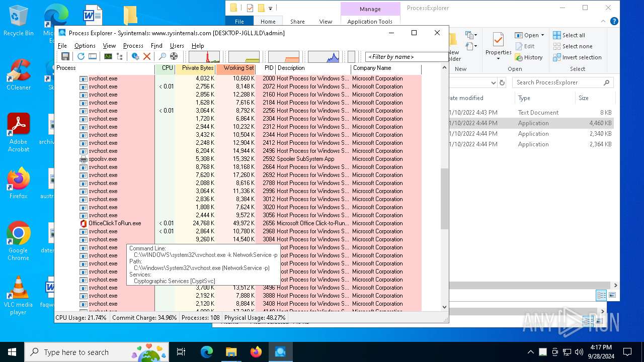
Task: Sort by the Working Set column header
Action: click(236, 68)
